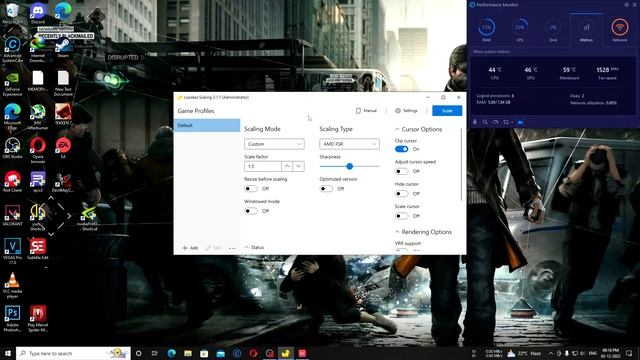640x360 pixels.
Task: Toggle Optimized version switch
Action: 326,189
